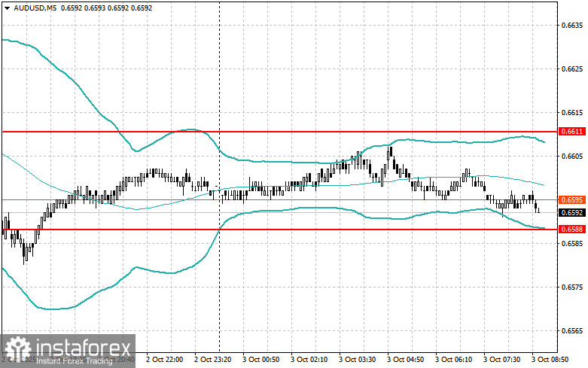This screenshot has height=368, width=588.
Task: Click the 3 Oct 06:10 time label
Action: click(454, 360)
